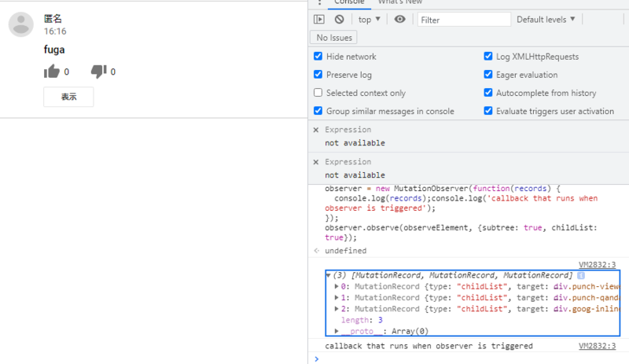Click the 匿名 user name
Viewport: 629px width, 364px height.
(53, 18)
